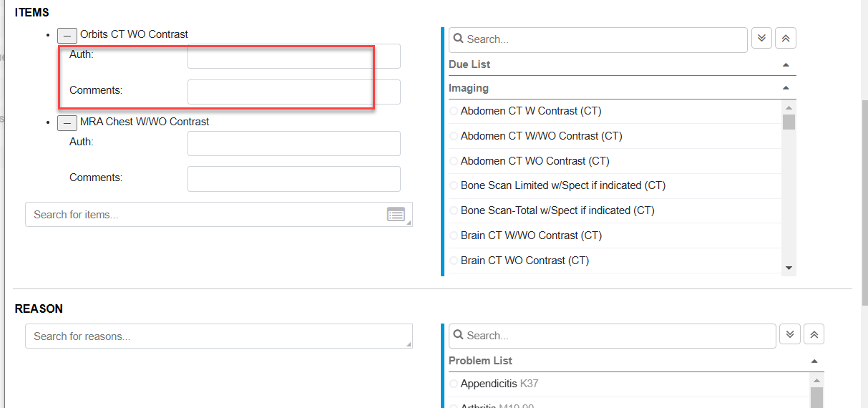
Task: Collapse the Imaging section
Action: point(786,88)
